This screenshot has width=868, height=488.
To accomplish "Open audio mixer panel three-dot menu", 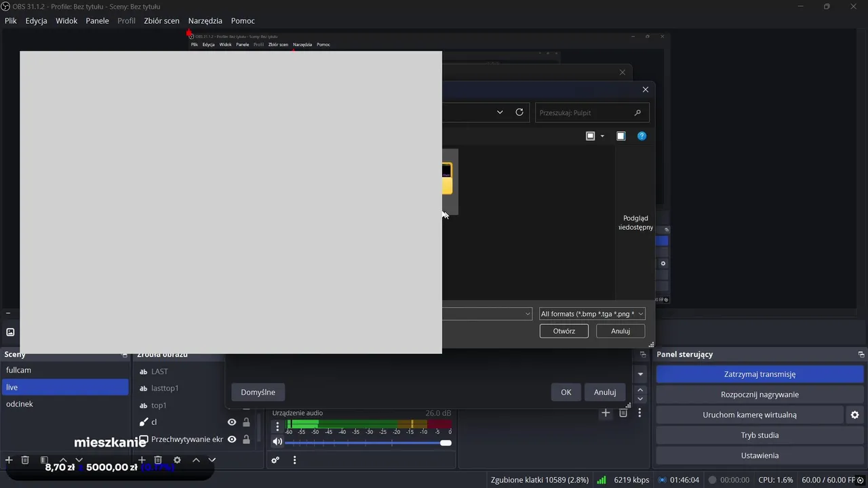I will tap(294, 460).
